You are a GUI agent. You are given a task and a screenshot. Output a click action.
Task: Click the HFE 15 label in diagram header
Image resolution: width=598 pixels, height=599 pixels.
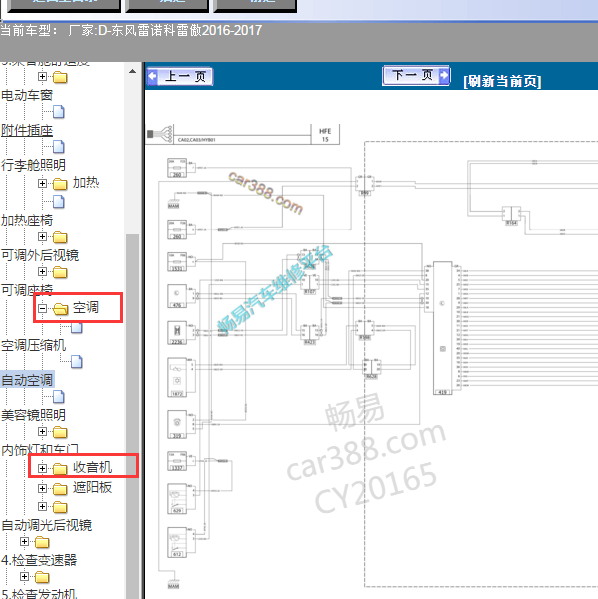(x=325, y=135)
